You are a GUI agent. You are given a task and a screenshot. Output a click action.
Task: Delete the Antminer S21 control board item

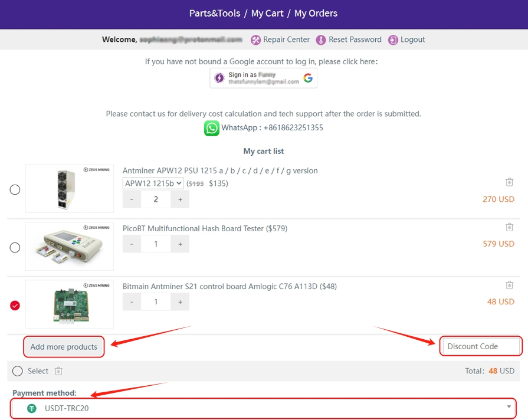click(509, 285)
